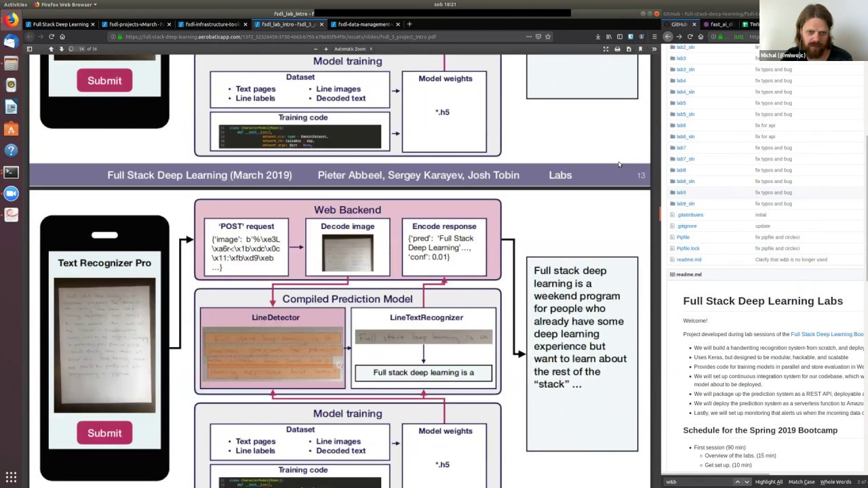Open Pipfile on GitHub
The height and width of the screenshot is (488, 868).
click(683, 237)
